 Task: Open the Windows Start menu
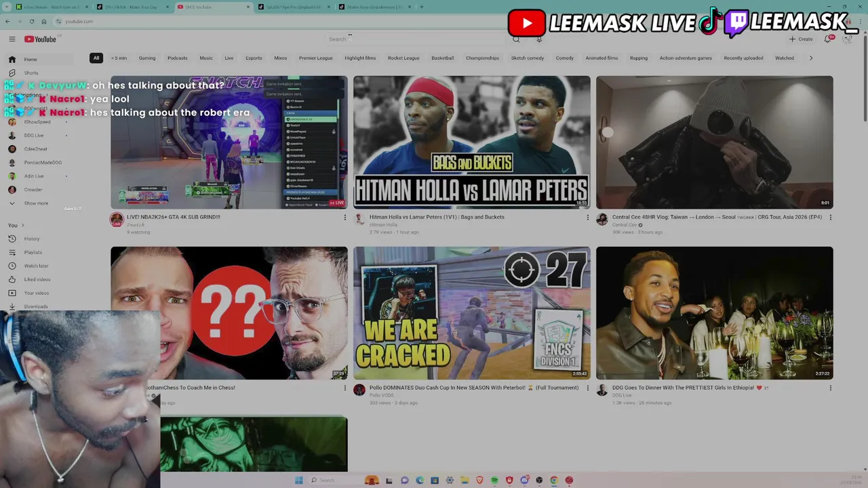(298, 480)
